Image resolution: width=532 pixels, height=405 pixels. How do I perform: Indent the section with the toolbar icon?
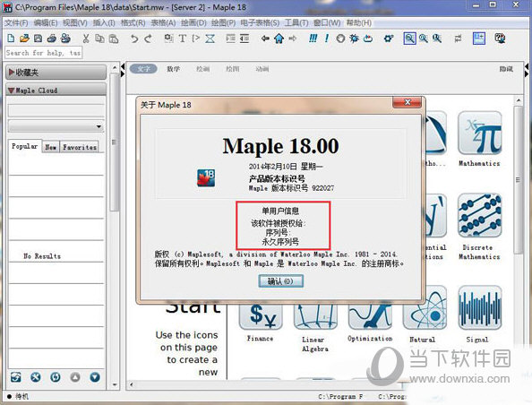pos(231,39)
